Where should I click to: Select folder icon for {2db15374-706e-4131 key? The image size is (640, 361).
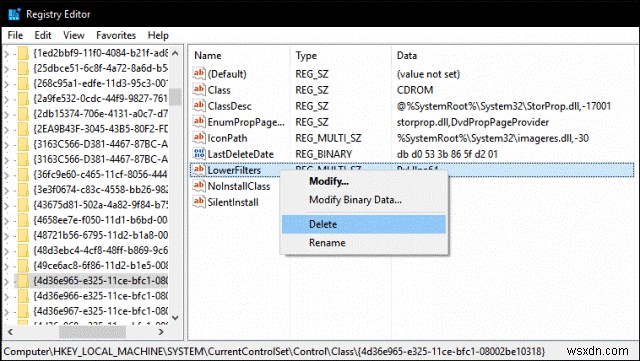coord(23,114)
